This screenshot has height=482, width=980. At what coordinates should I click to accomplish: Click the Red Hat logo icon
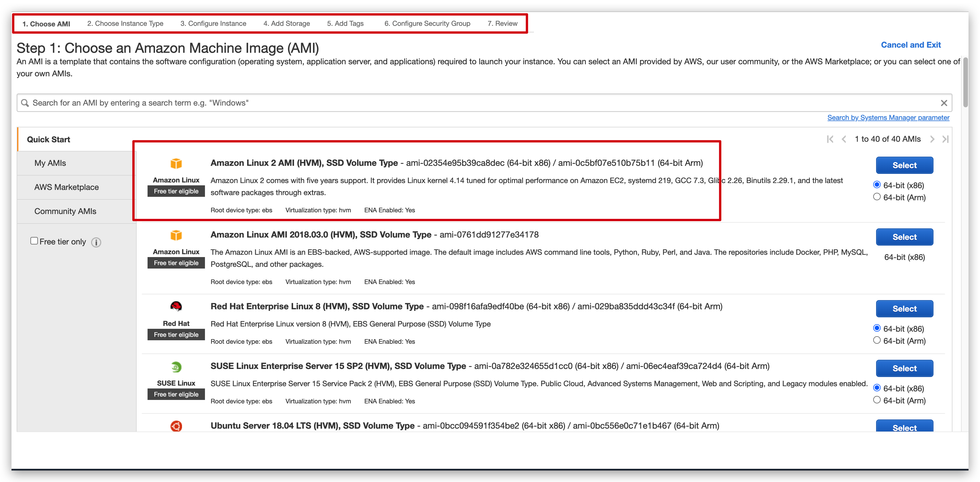point(176,306)
